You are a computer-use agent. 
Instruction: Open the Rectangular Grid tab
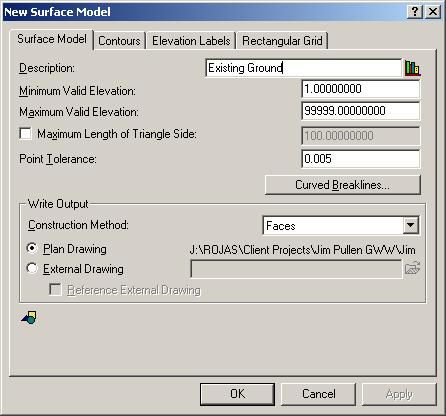coord(282,41)
